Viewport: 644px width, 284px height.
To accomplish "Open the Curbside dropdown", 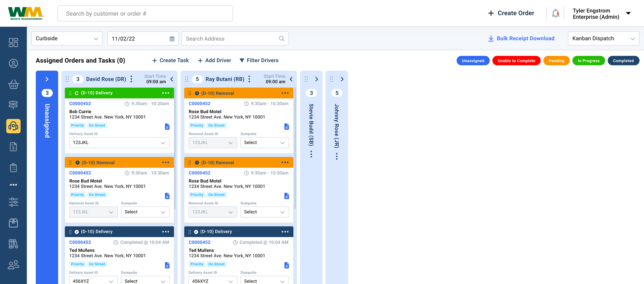I will [x=67, y=39].
